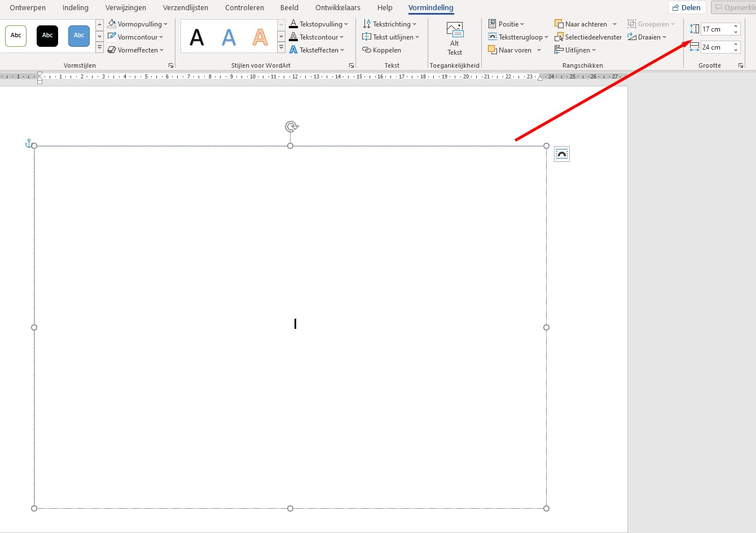Open the Vormcontour outline dropdown
756x533 pixels.
coord(135,37)
